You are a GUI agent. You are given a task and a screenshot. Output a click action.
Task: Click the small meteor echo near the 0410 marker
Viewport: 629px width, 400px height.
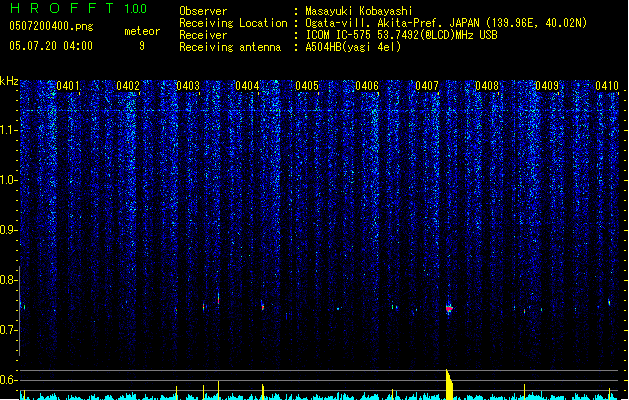(609, 302)
